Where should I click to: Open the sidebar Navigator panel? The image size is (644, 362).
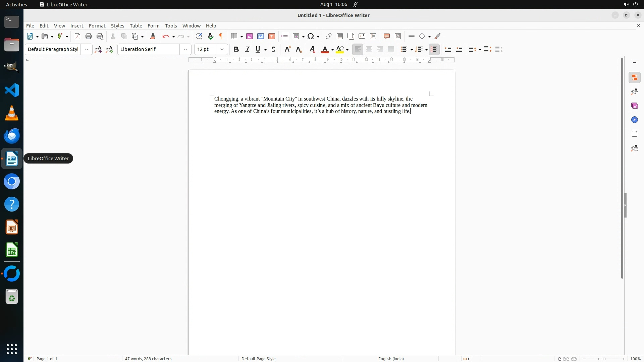pyautogui.click(x=634, y=120)
